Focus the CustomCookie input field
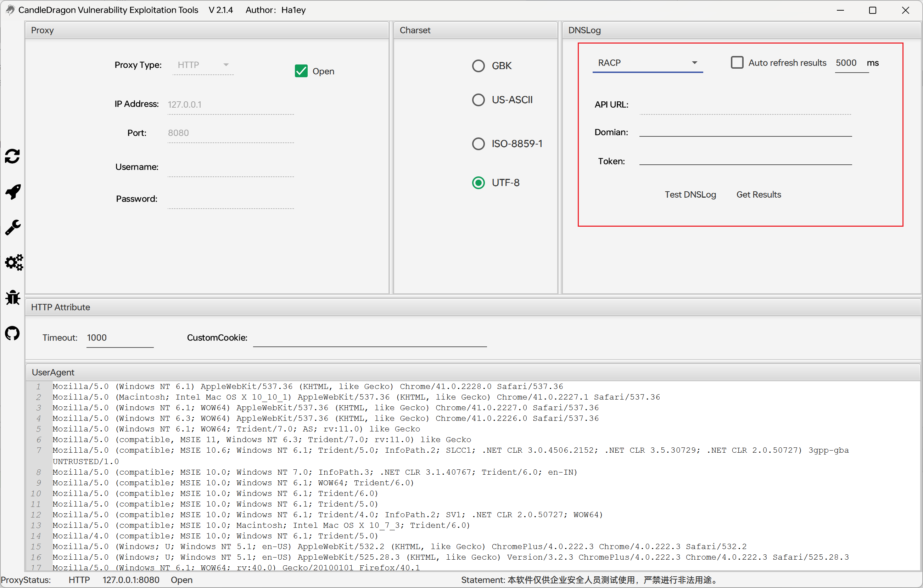The image size is (923, 588). 369,338
